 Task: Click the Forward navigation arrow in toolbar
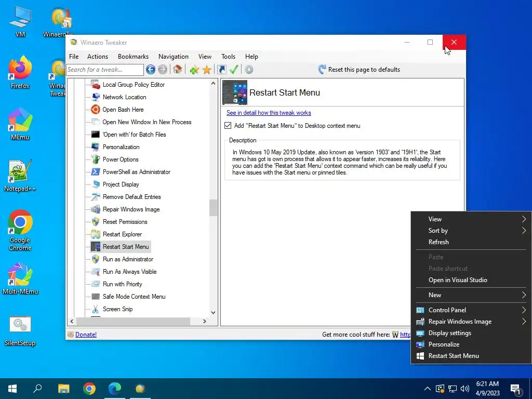tap(163, 70)
